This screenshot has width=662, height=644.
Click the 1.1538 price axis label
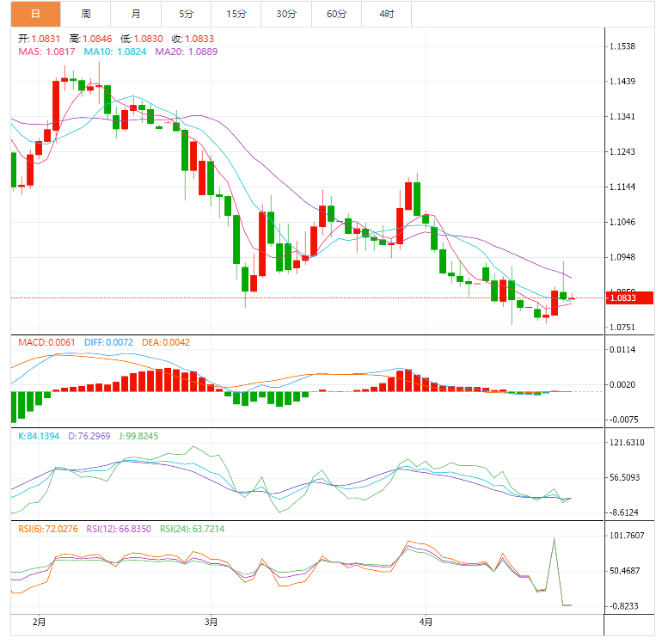tap(622, 46)
